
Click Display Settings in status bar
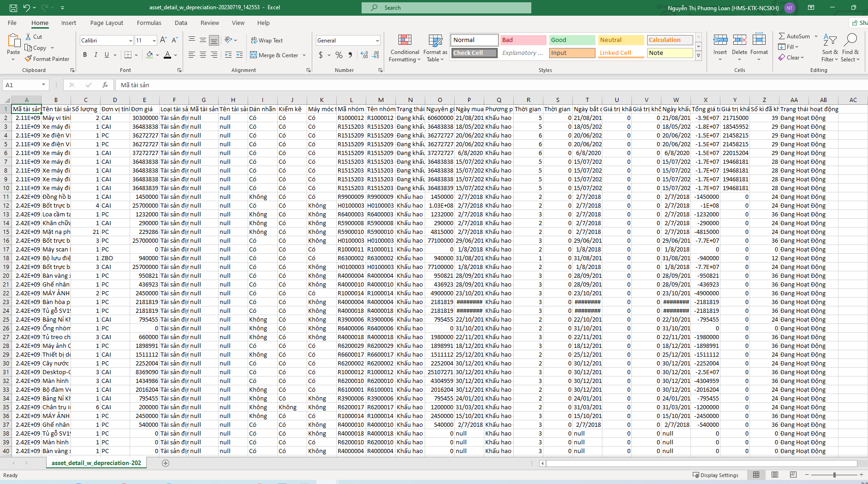click(x=715, y=475)
